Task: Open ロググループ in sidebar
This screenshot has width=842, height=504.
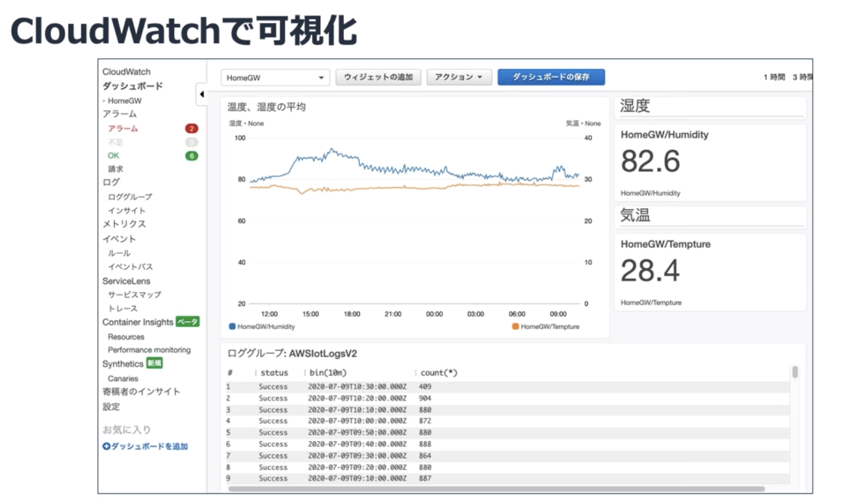Action: [130, 197]
